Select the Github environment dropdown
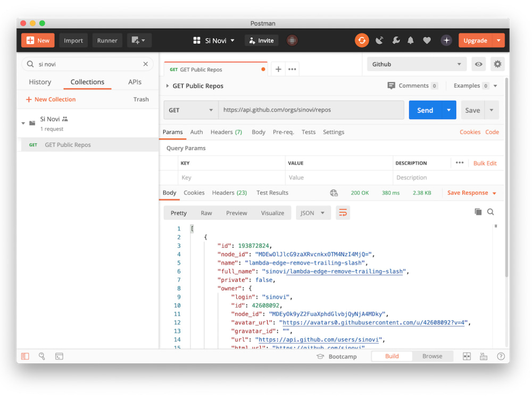 (417, 64)
